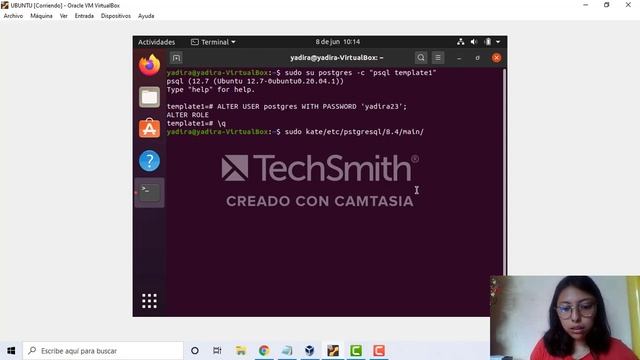Open the Máquina menu in VirtualBox
Viewport: 640px width, 360px height.
tap(41, 16)
